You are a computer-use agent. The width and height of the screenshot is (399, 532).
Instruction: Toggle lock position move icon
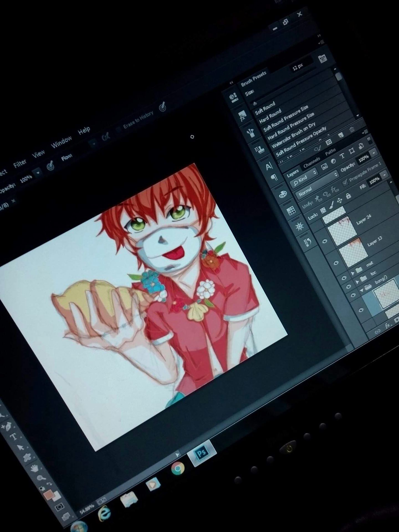340,201
